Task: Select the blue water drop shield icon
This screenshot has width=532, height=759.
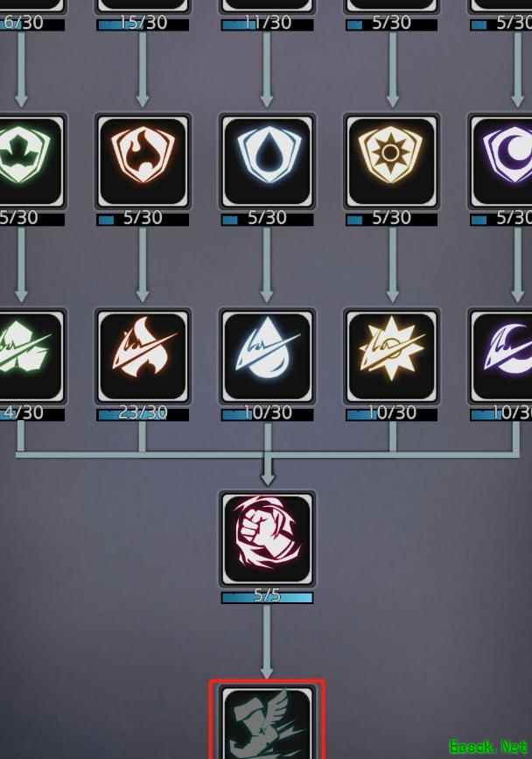Action: [267, 162]
